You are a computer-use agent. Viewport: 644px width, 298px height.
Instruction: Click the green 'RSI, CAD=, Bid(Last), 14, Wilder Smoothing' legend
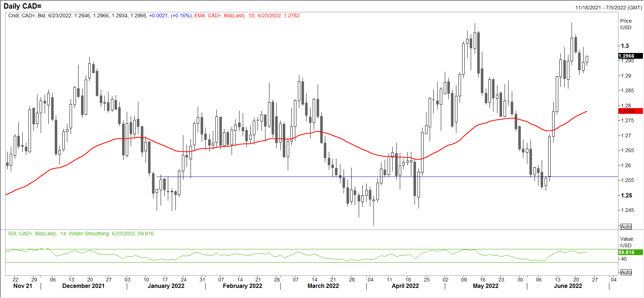click(x=58, y=233)
